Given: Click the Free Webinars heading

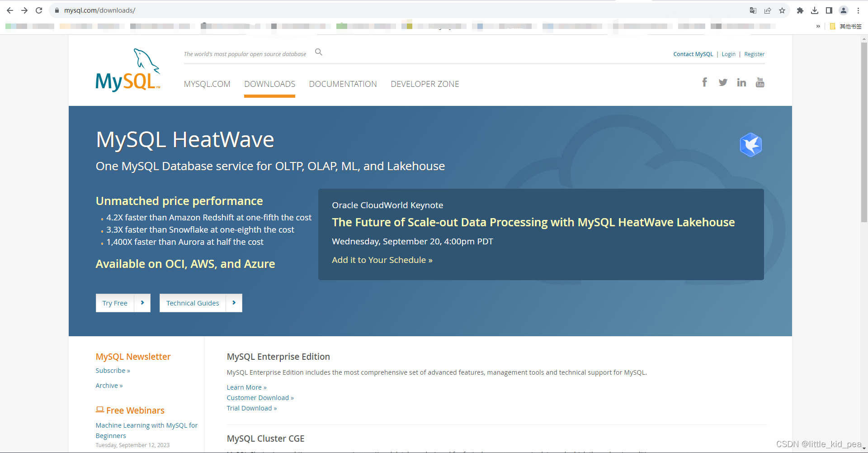Looking at the screenshot, I should click(x=135, y=410).
